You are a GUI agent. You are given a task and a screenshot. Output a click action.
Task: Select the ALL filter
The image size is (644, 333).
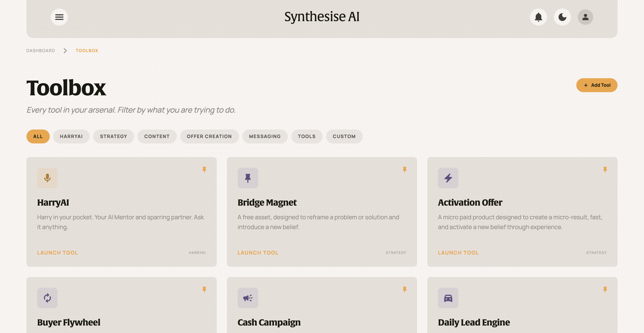coord(38,136)
